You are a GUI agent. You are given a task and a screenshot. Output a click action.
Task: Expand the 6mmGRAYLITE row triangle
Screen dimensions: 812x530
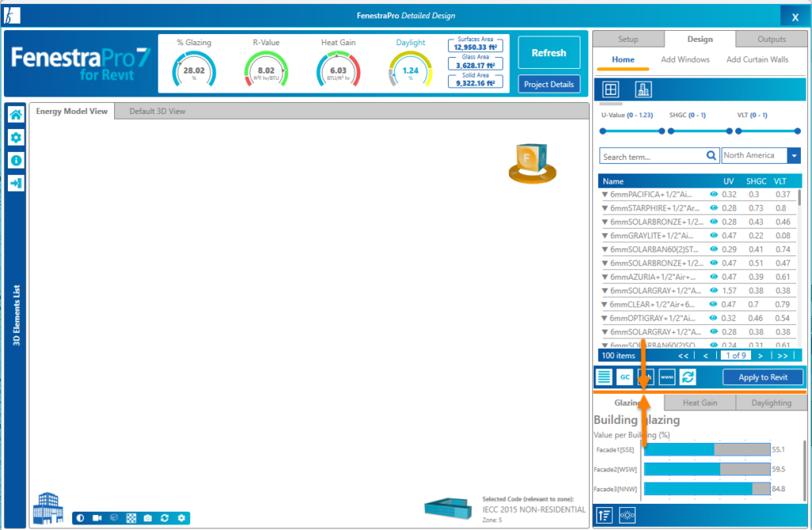(604, 235)
